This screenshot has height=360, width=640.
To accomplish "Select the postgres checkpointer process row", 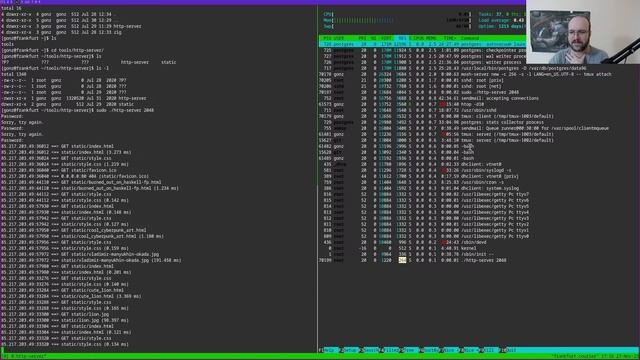I will click(x=422, y=50).
